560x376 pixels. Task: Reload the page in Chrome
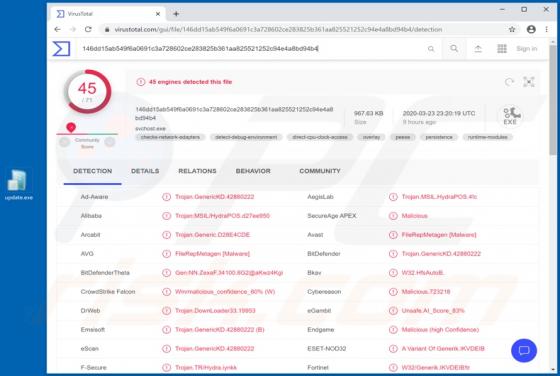coord(88,29)
